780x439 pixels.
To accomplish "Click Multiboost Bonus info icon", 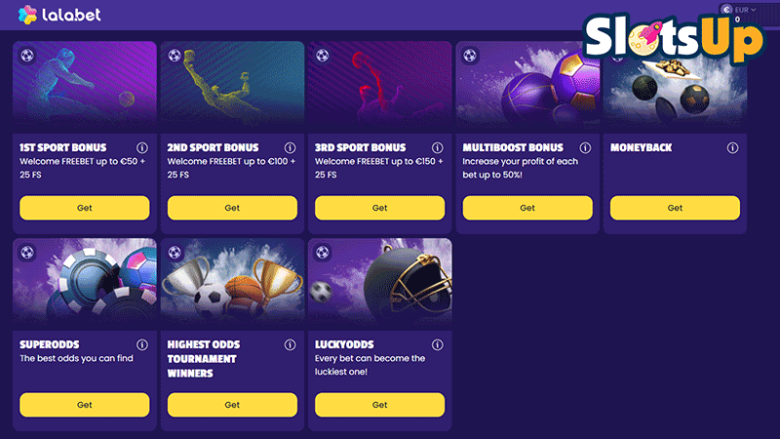I will point(585,148).
